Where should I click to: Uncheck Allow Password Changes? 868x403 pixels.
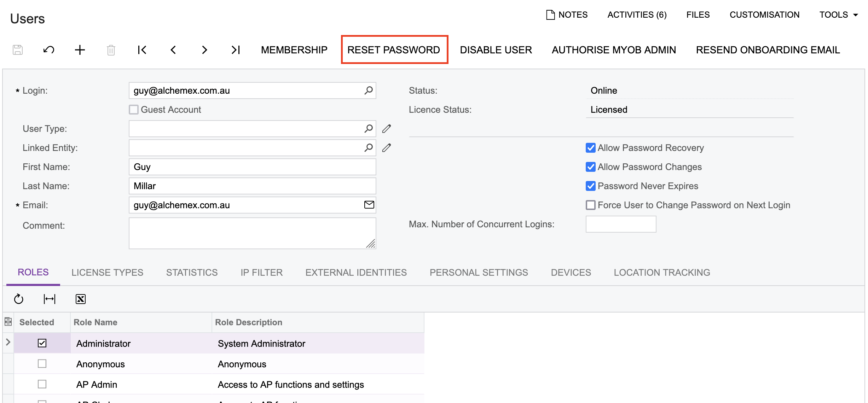coord(591,167)
